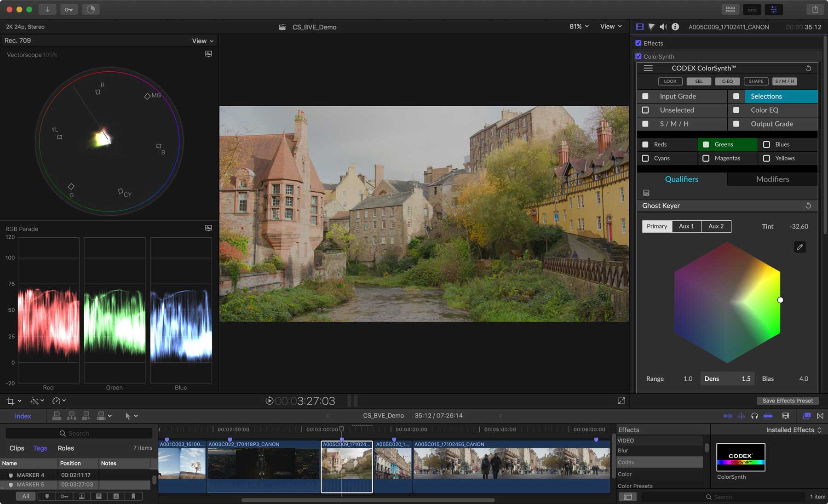Click the index Search field
The height and width of the screenshot is (504, 828).
click(x=79, y=433)
